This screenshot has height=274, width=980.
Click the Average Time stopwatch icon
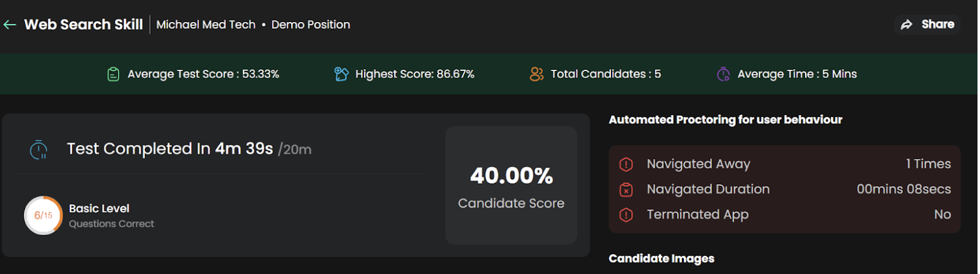[723, 74]
